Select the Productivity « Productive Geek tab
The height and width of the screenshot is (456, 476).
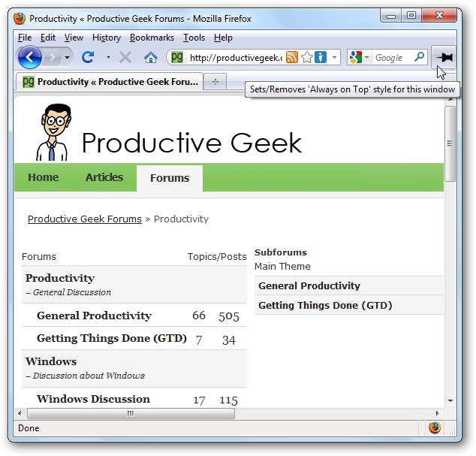(x=110, y=81)
